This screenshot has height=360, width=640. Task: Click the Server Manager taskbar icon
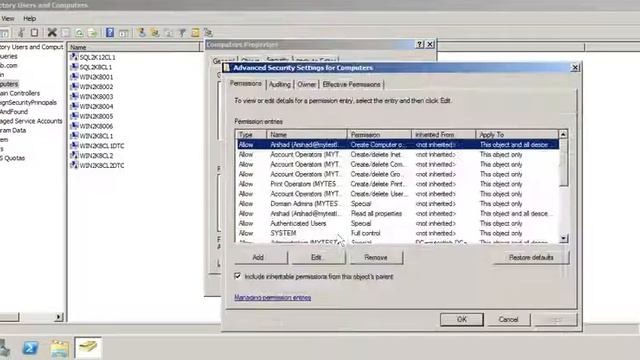pos(4,348)
